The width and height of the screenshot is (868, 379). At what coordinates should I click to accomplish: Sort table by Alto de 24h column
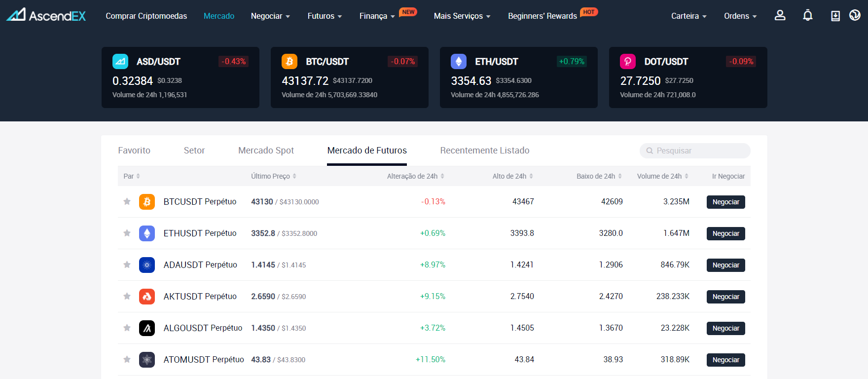pyautogui.click(x=513, y=176)
